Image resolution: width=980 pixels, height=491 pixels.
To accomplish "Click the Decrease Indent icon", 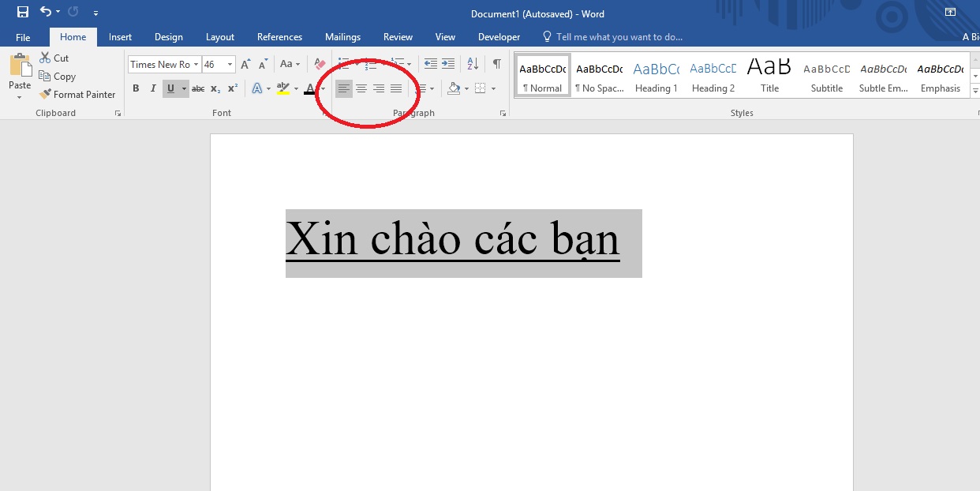I will [x=430, y=64].
